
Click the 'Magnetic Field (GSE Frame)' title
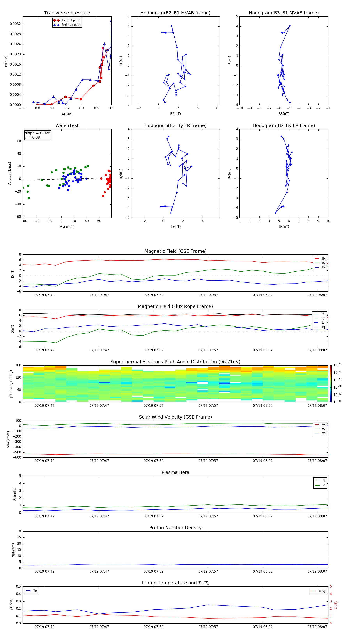[175, 251]
